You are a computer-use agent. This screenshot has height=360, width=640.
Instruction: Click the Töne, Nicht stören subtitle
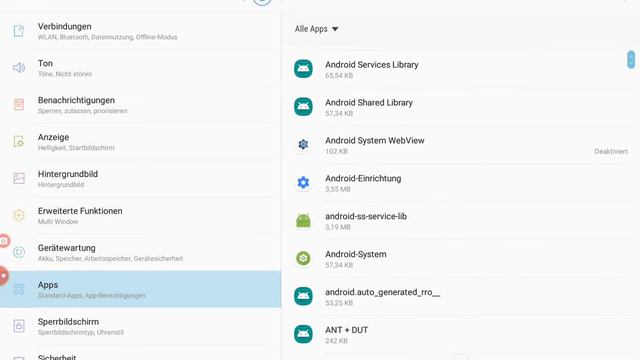65,74
